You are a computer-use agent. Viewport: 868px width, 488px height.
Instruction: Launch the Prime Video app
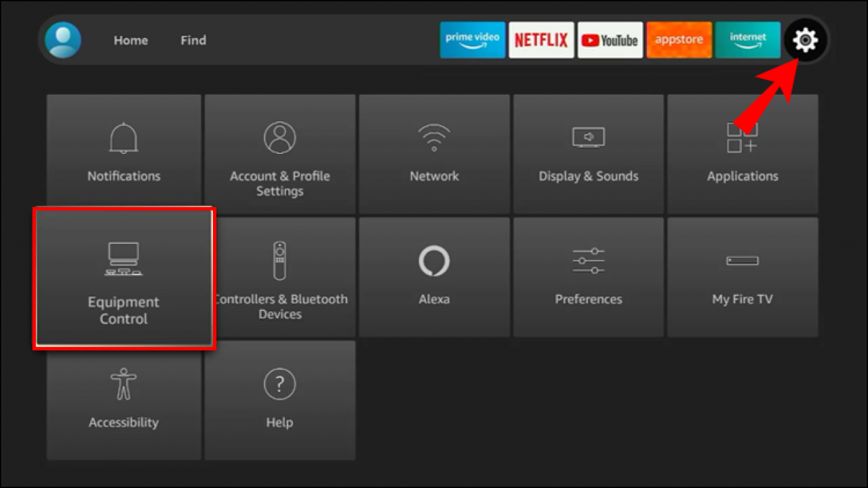click(x=472, y=40)
